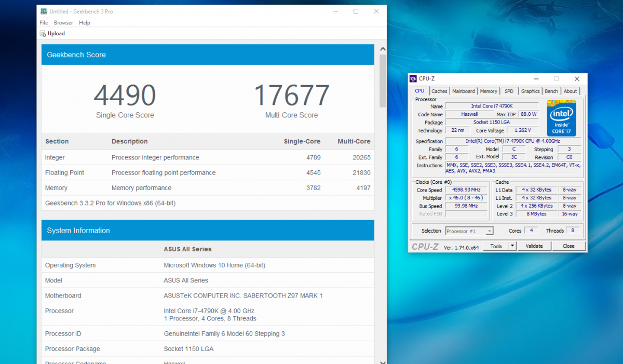Click the Specification field in CPU-Z
Screen dimensions: 623x364
(x=513, y=141)
